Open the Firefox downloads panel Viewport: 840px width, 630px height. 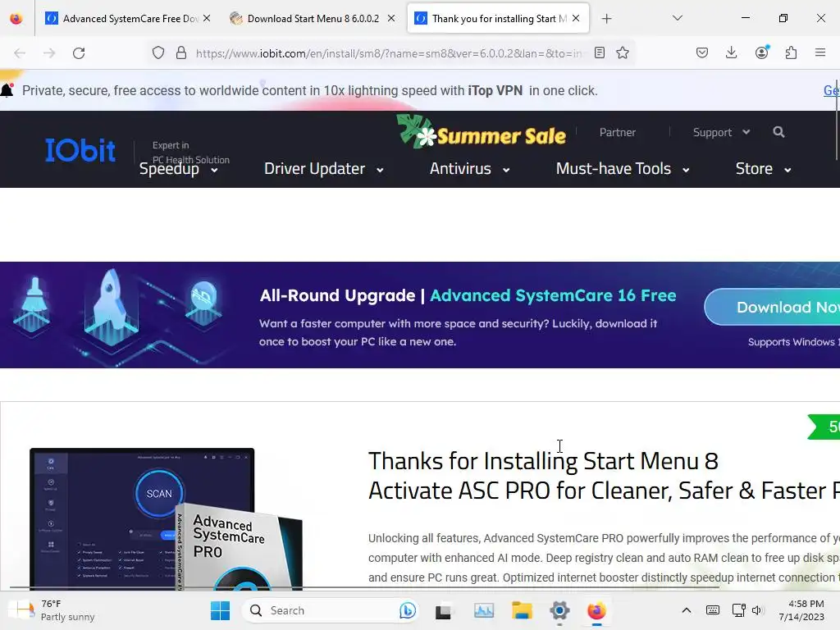(731, 52)
